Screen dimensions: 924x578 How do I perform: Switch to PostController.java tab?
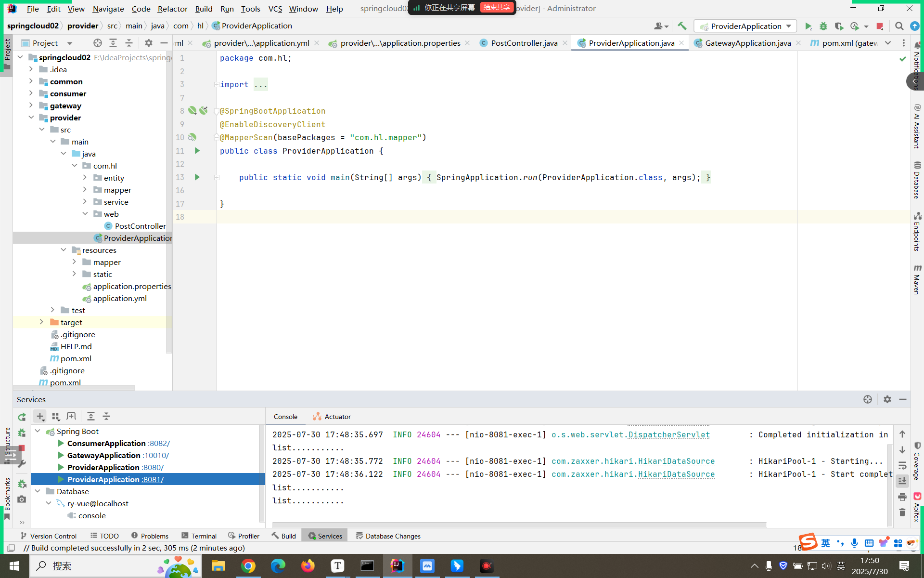tap(524, 43)
